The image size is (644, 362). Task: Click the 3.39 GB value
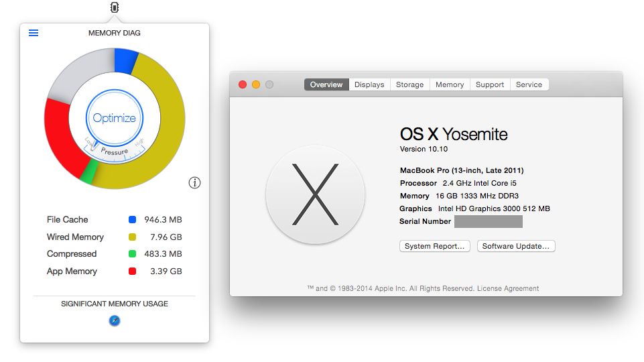point(166,271)
